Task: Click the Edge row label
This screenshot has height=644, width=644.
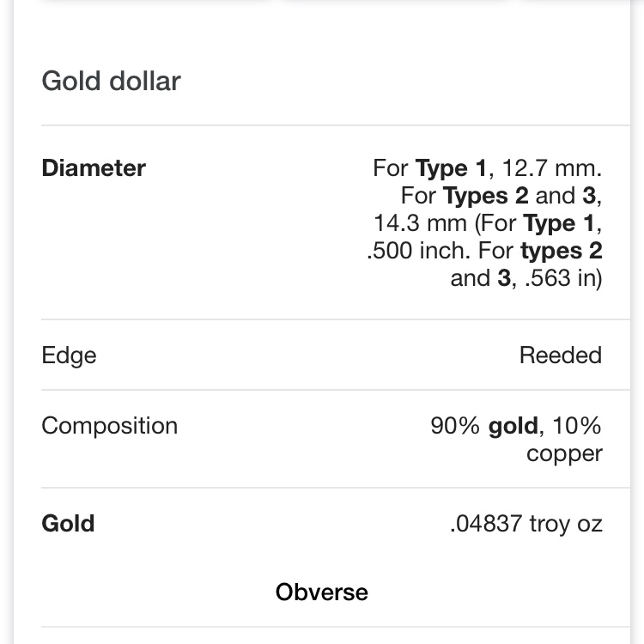Action: 69,355
